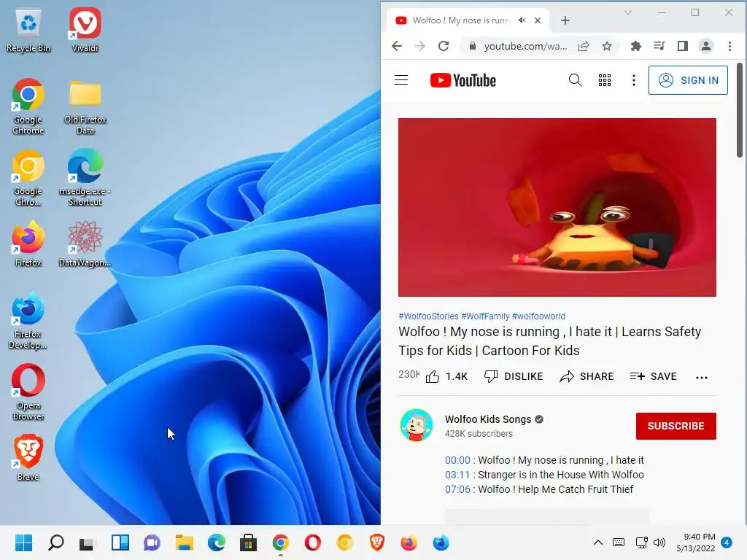
Task: Subscribe to Wolfoo Kids Songs
Action: (x=676, y=426)
